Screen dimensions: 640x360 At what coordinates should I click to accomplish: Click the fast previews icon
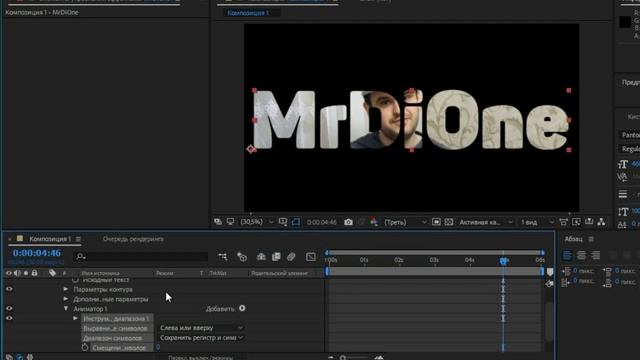pos(576,222)
